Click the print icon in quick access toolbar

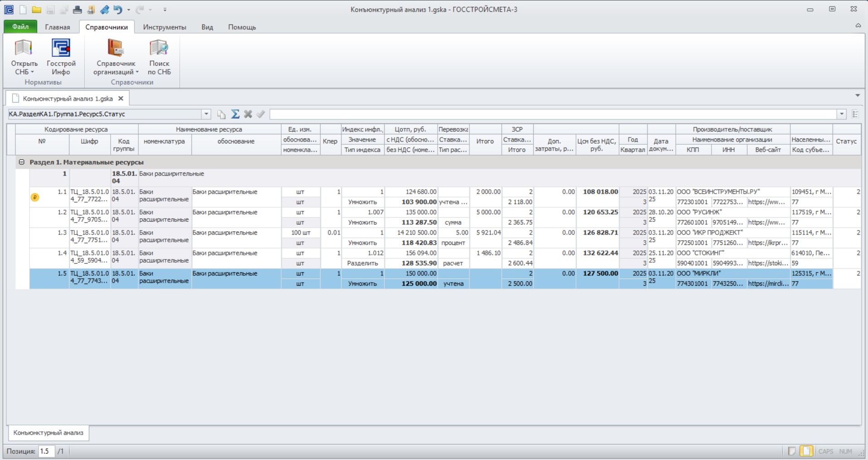pos(78,10)
